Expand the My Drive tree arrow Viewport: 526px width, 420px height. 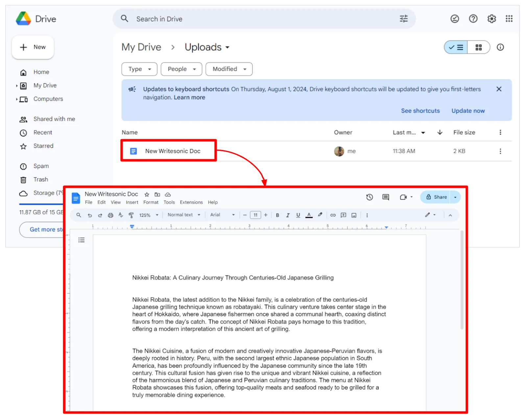point(16,86)
